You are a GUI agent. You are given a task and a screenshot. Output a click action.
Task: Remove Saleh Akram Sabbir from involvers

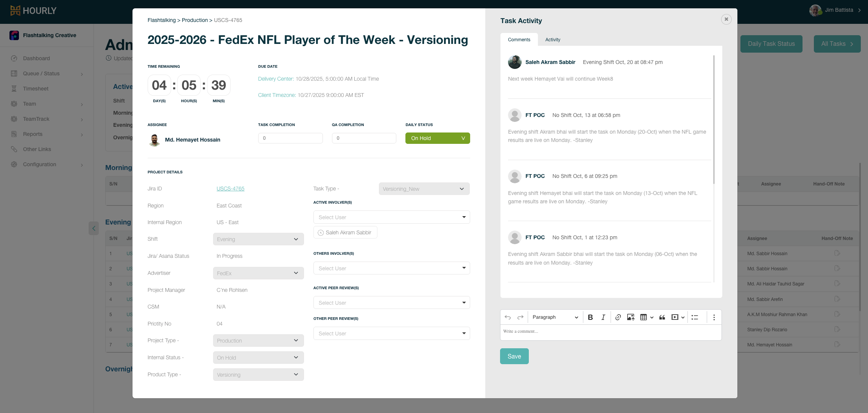[x=321, y=233]
